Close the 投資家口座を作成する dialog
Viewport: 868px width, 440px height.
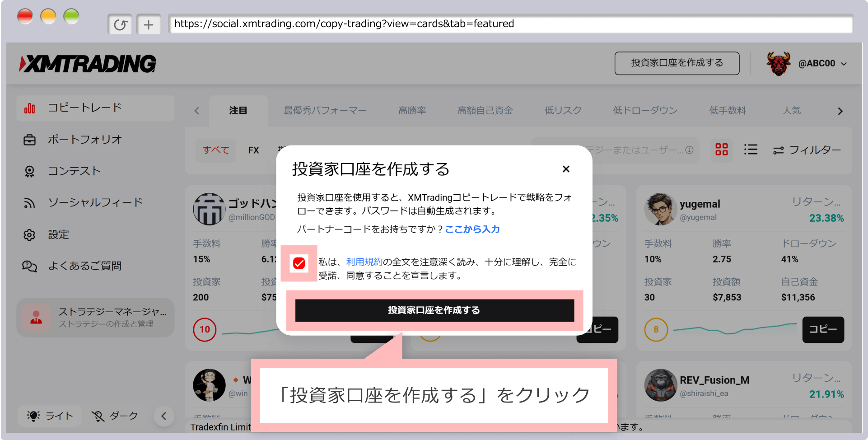coord(565,169)
